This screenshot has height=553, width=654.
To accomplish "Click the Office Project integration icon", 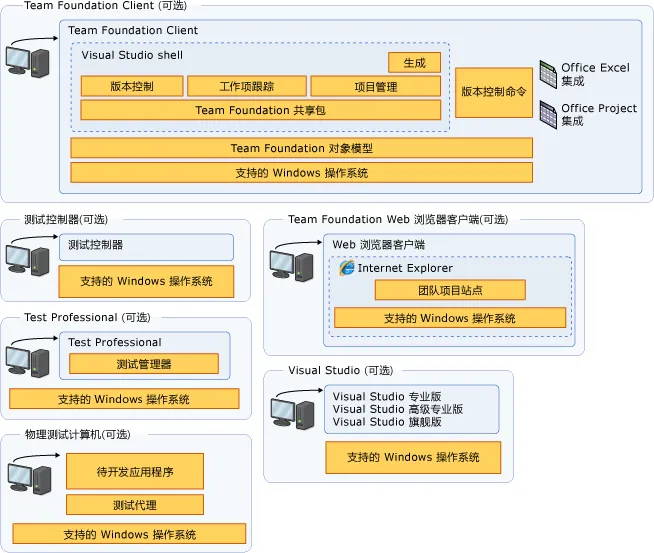I will tap(548, 115).
